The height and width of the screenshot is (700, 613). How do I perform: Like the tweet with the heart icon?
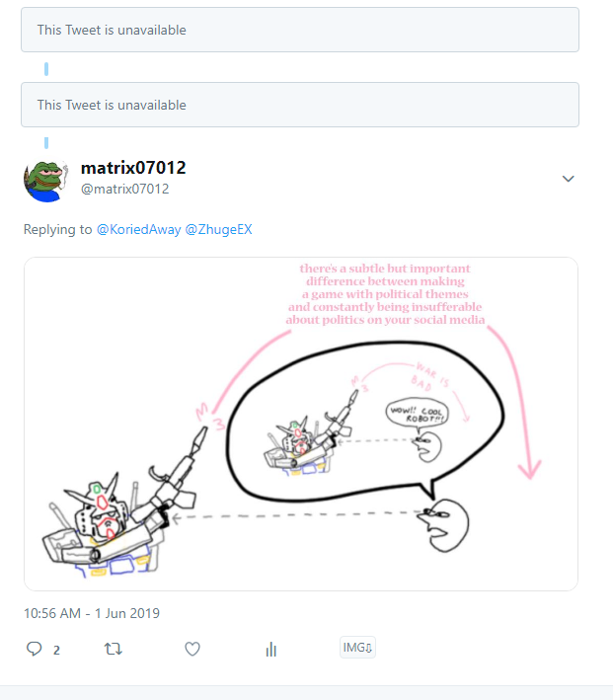click(x=192, y=649)
